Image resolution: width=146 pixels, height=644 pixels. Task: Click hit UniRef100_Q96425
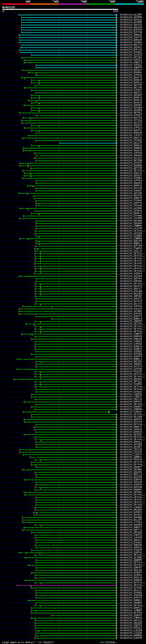click(x=131, y=40)
